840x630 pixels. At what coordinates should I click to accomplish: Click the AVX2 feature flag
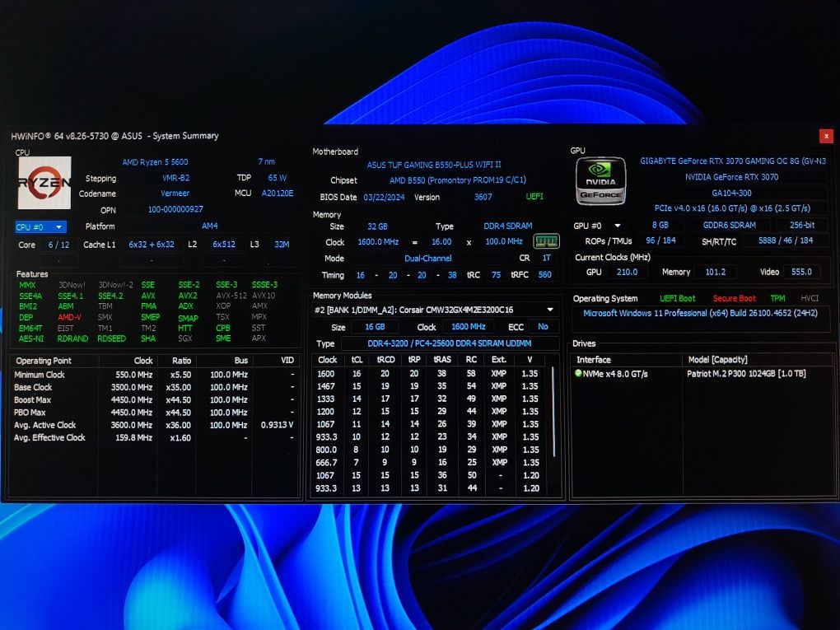tap(188, 296)
